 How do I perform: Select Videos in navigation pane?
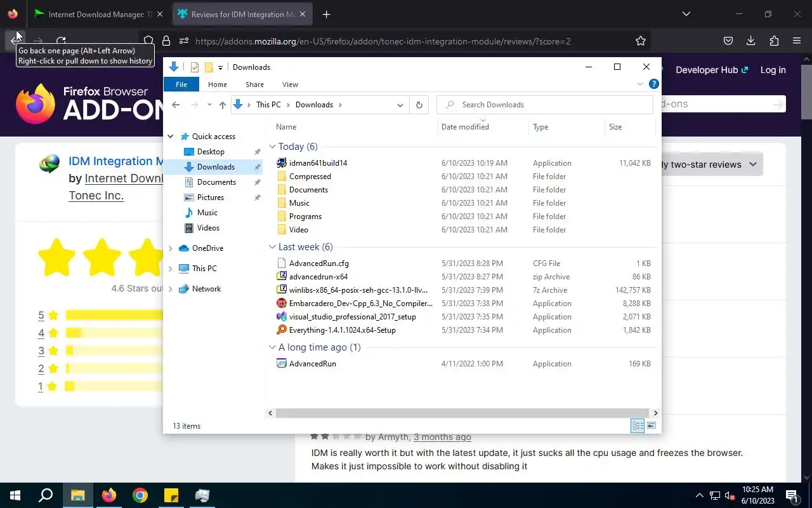208,228
